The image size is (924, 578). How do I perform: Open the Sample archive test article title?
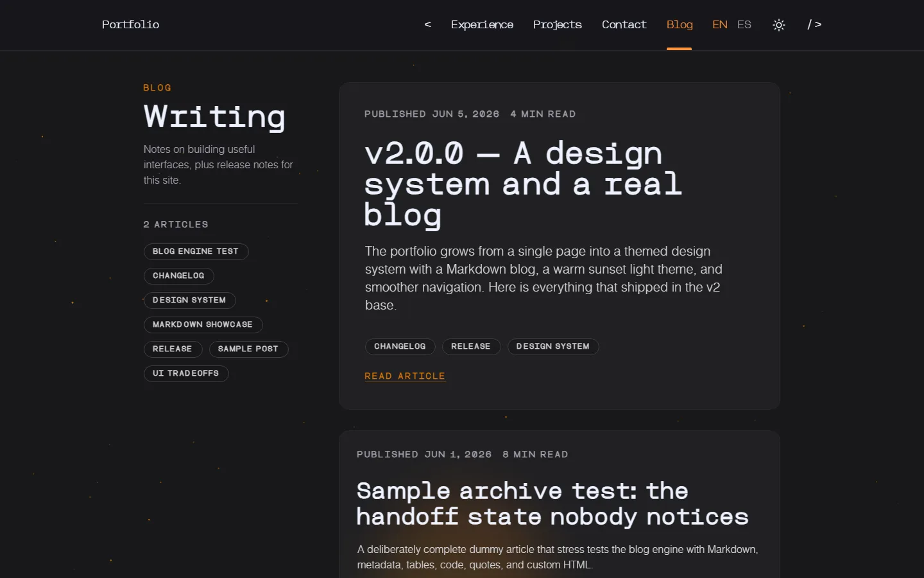(552, 504)
